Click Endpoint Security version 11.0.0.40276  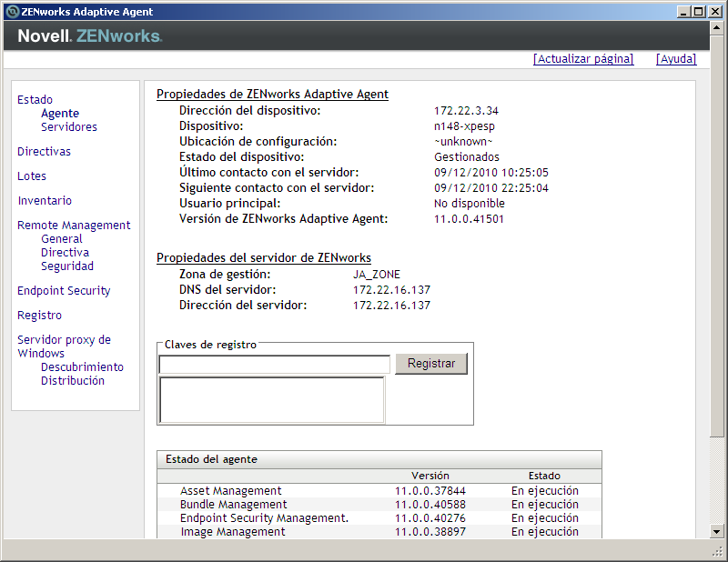point(430,518)
